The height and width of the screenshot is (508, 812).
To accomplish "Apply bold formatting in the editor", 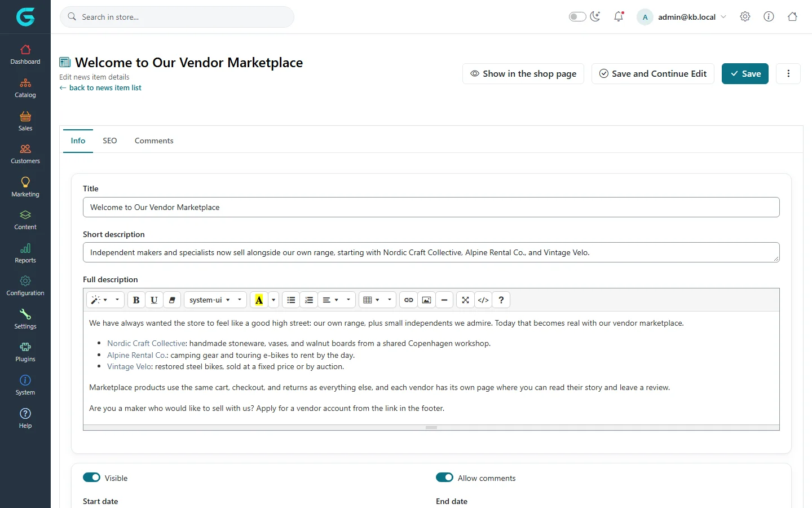I will tap(136, 300).
